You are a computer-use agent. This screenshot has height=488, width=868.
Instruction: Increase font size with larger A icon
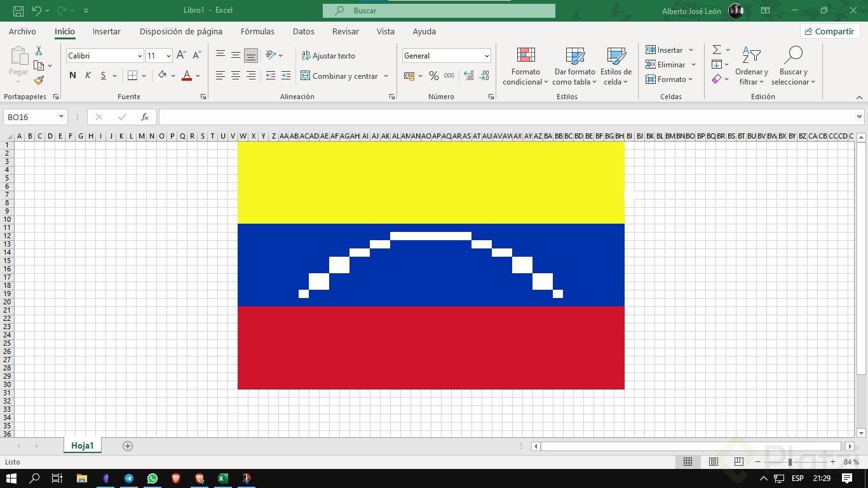181,56
